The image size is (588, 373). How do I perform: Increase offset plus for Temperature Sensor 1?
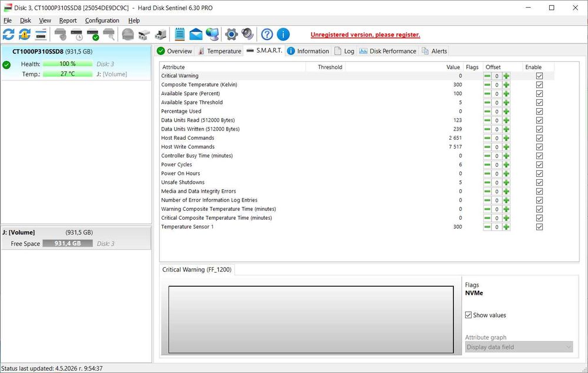506,227
